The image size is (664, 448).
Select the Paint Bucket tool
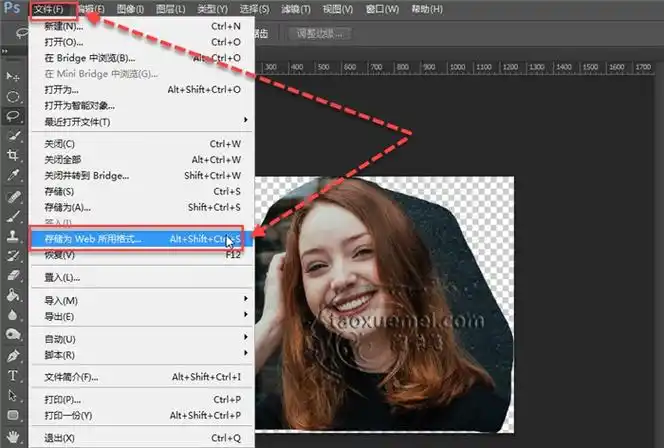tap(14, 295)
